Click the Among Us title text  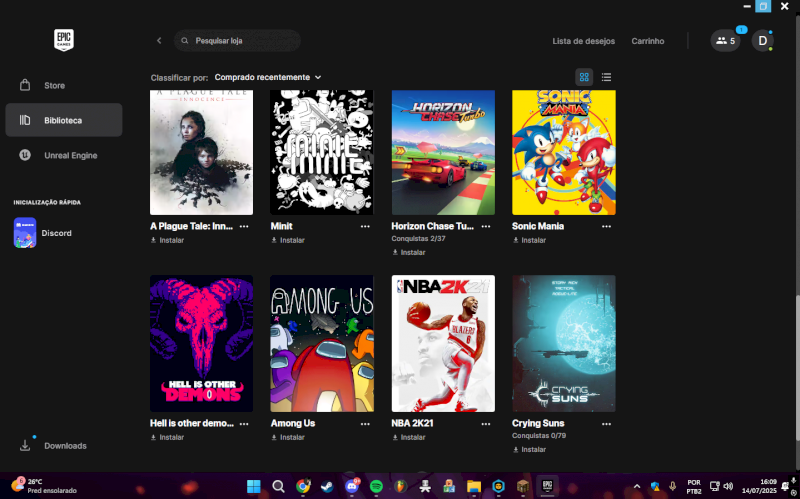click(x=293, y=423)
